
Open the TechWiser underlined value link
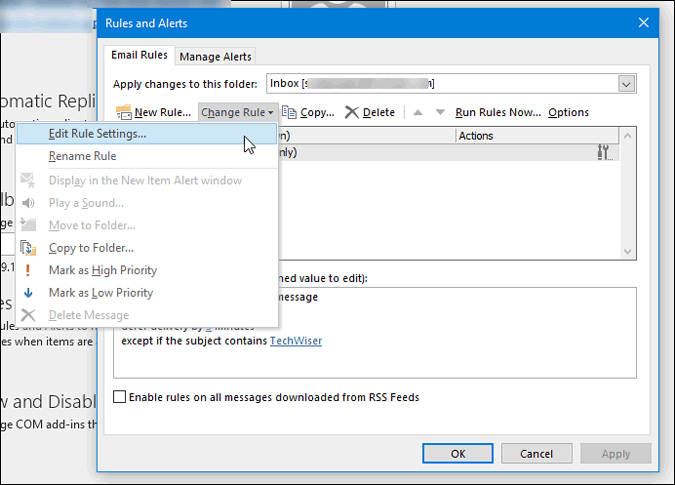296,341
